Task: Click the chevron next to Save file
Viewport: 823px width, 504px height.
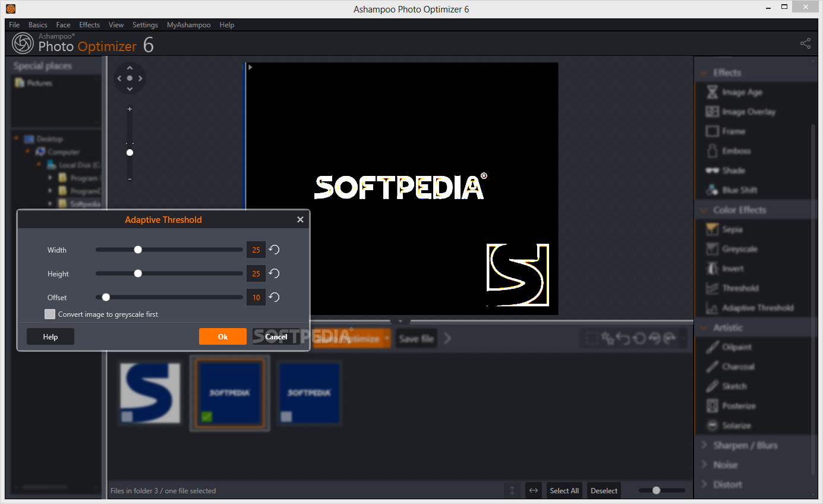Action: point(448,338)
